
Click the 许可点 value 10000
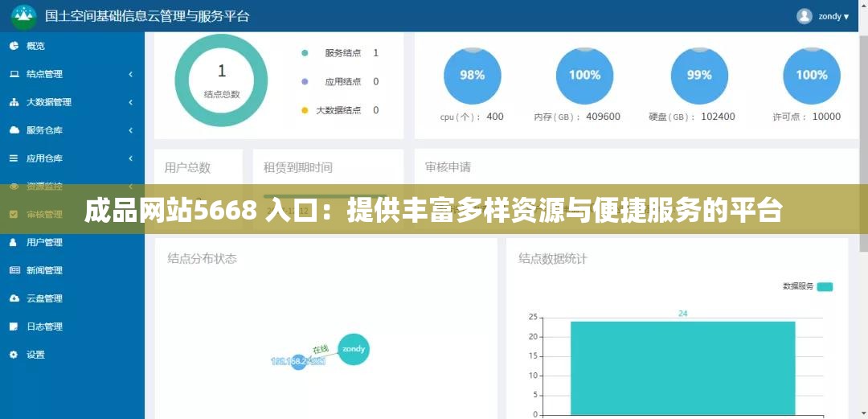pyautogui.click(x=826, y=117)
